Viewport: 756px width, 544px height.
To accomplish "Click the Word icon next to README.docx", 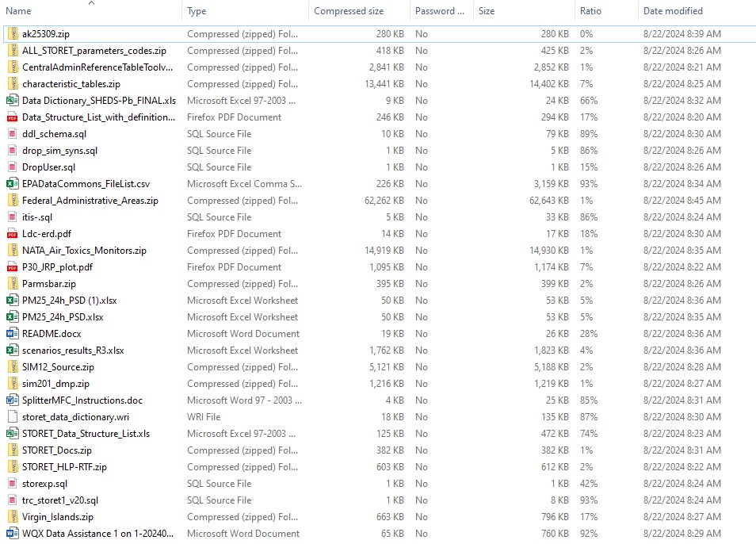I will (12, 334).
